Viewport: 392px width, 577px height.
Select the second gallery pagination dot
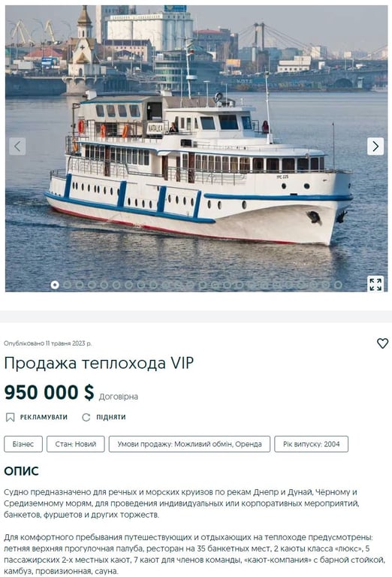67,285
